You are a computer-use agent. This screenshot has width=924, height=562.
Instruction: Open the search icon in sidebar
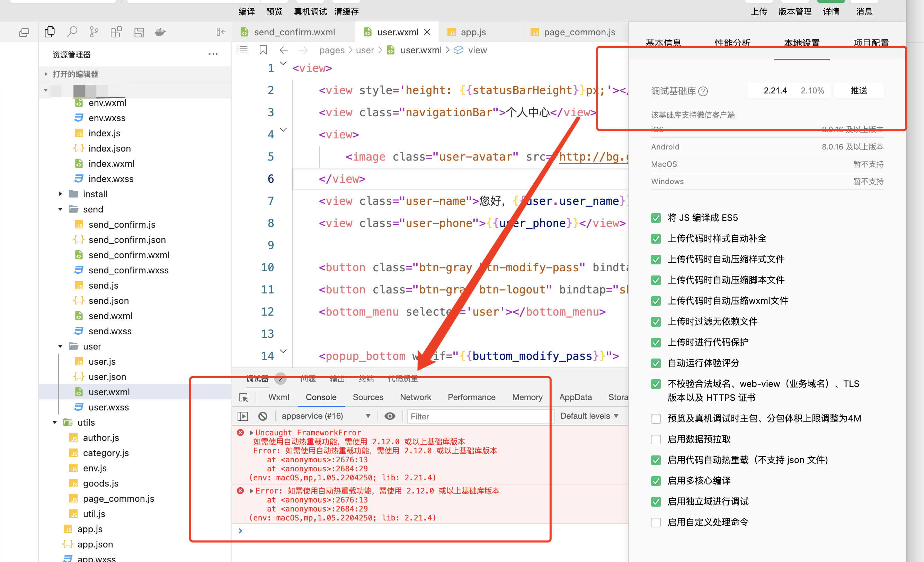coord(72,32)
